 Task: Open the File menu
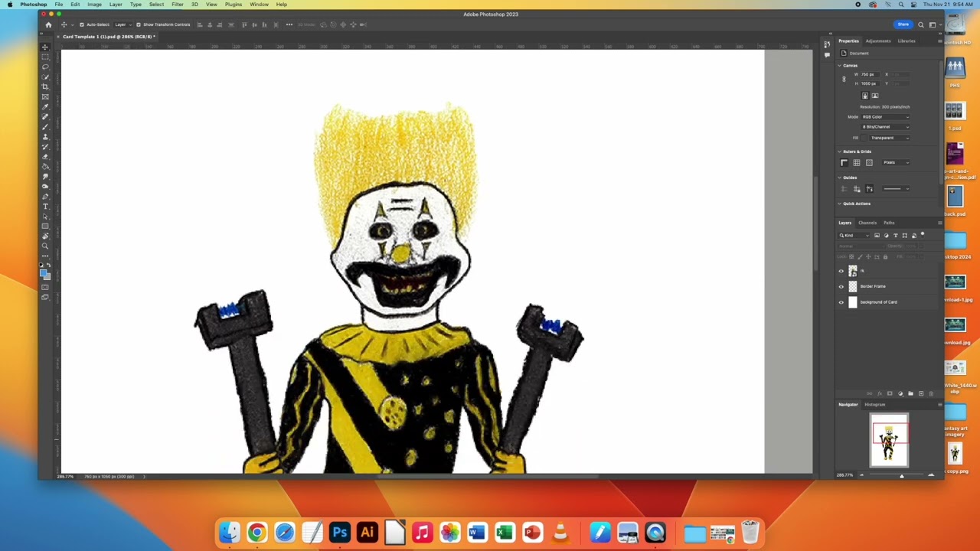[58, 5]
